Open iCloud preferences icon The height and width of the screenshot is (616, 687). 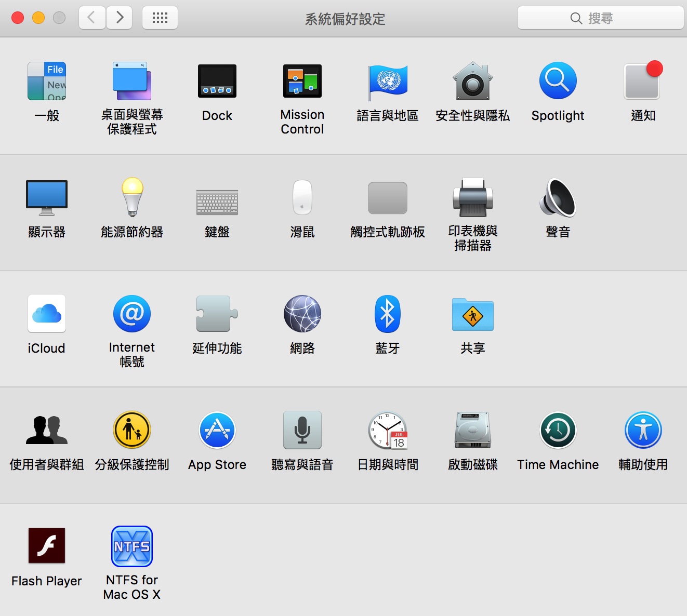click(x=47, y=314)
